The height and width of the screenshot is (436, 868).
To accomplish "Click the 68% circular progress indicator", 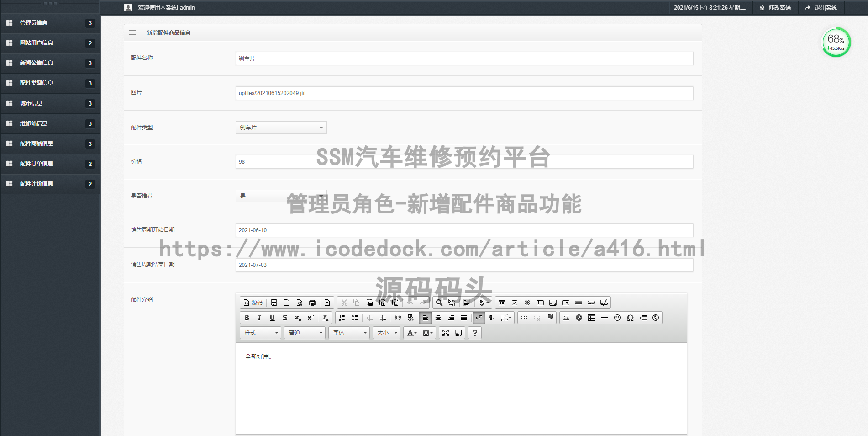I will coord(835,42).
